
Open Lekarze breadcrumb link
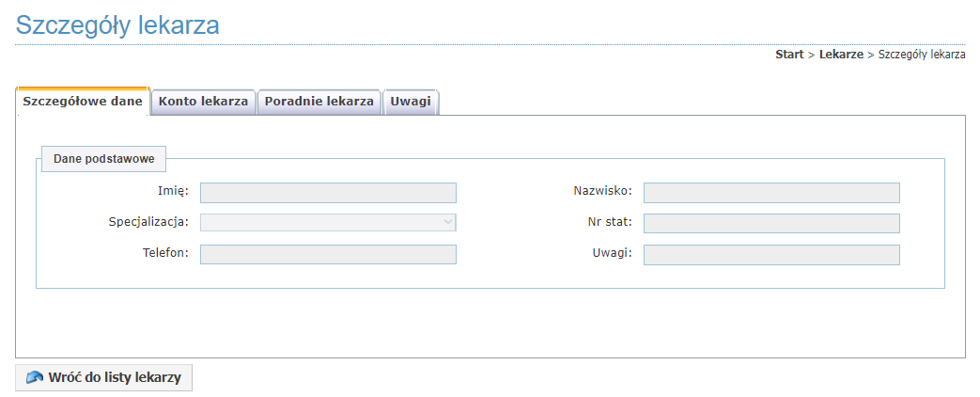click(841, 55)
